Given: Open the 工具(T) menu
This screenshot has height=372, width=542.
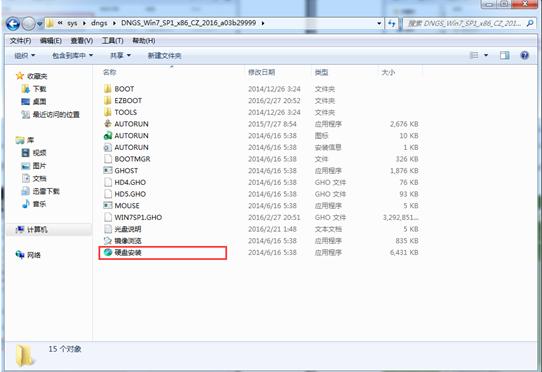Looking at the screenshot, I should [112, 41].
